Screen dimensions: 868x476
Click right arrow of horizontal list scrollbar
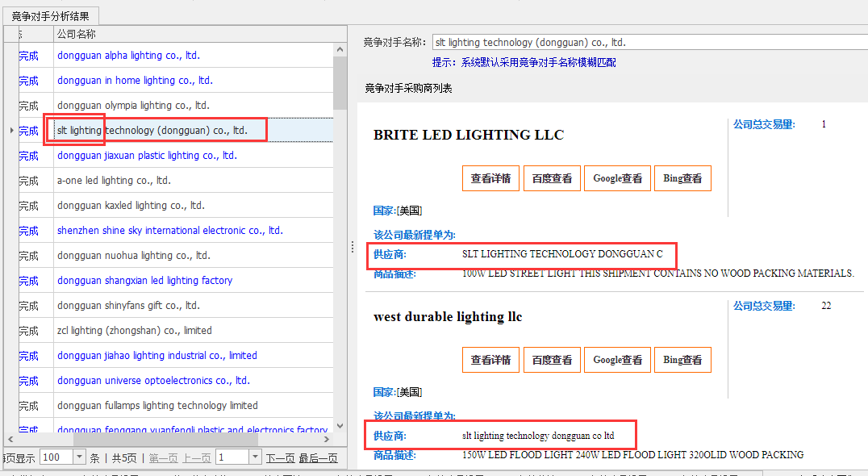[327, 439]
